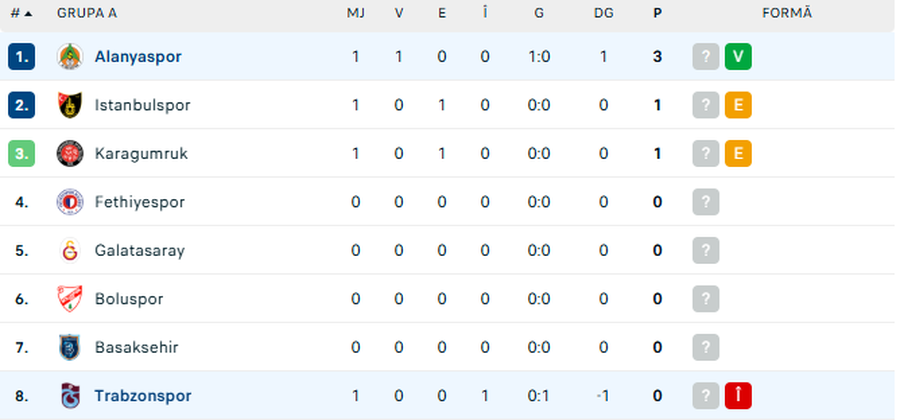Image resolution: width=900 pixels, height=420 pixels.
Task: Click the Basaksehir team logo
Action: coord(69,348)
